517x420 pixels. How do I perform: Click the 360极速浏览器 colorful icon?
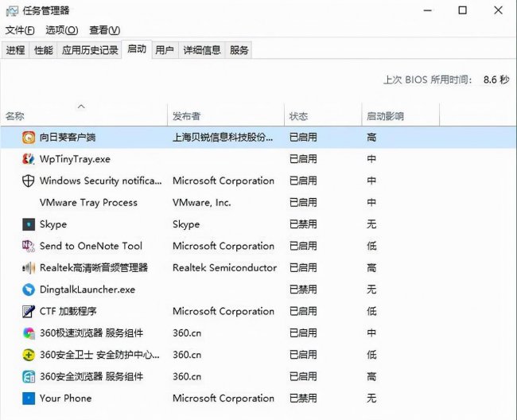pos(29,333)
